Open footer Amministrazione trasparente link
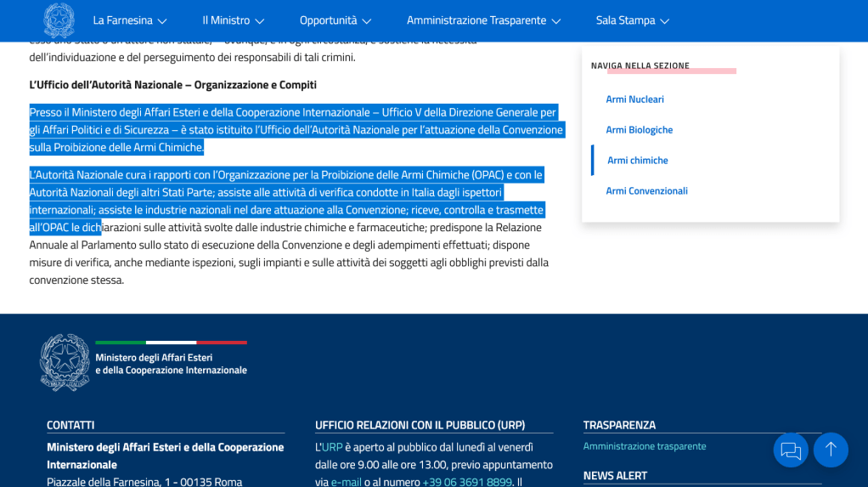The image size is (868, 487). tap(644, 446)
